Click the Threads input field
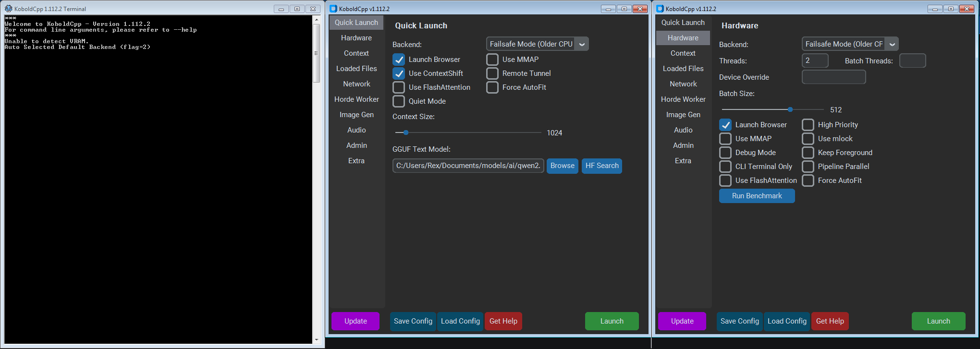 pos(815,60)
